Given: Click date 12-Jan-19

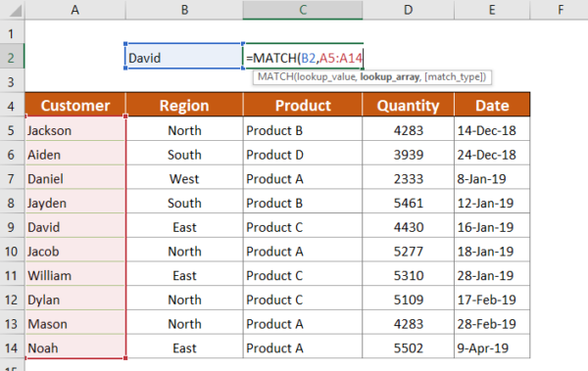Looking at the screenshot, I should [492, 203].
